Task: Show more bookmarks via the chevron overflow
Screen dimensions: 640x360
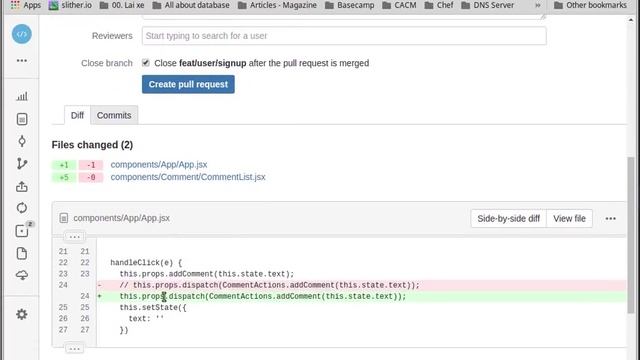Action: pos(538,5)
